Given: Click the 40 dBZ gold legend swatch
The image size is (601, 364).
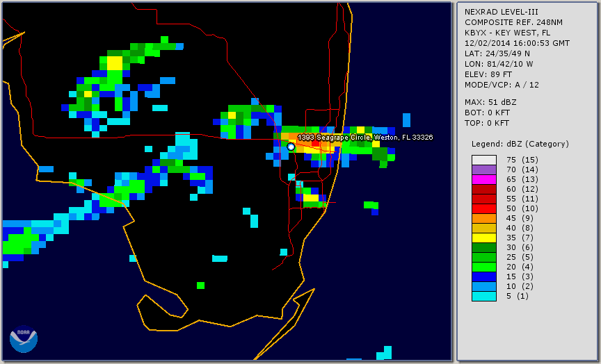Looking at the screenshot, I should [x=483, y=228].
